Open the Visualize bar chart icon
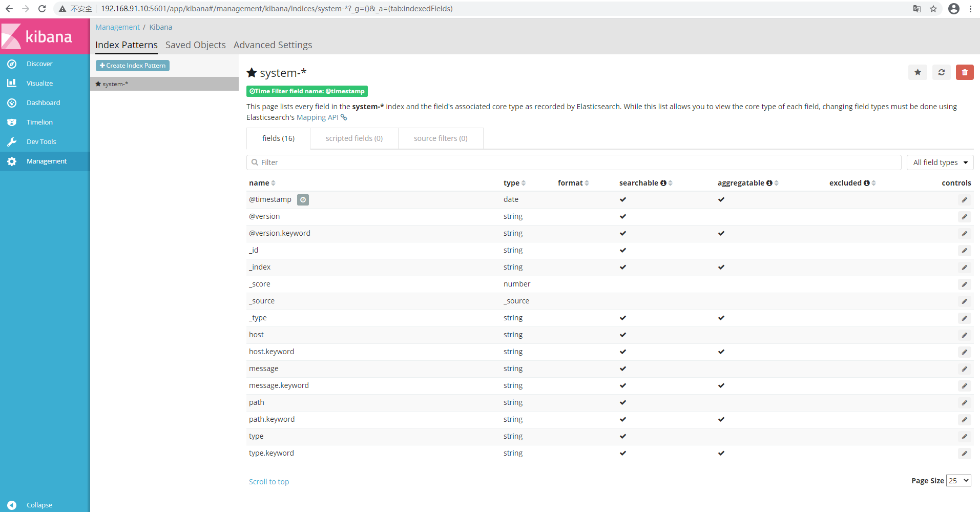980x512 pixels. [x=12, y=83]
